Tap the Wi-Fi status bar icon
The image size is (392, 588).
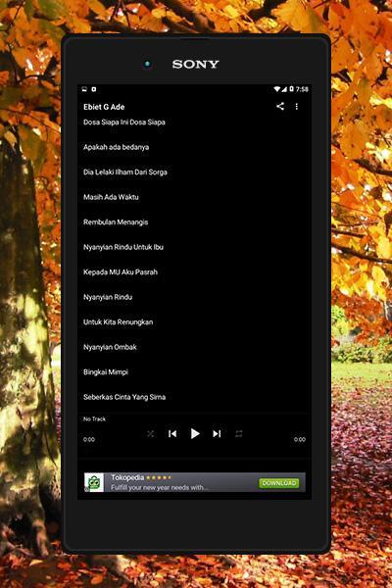pyautogui.click(x=277, y=89)
